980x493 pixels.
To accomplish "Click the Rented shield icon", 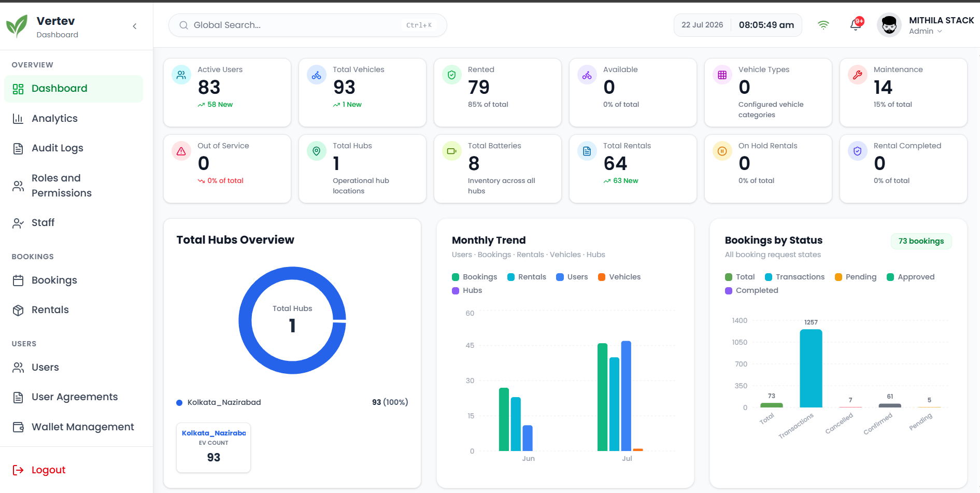I will 452,75.
